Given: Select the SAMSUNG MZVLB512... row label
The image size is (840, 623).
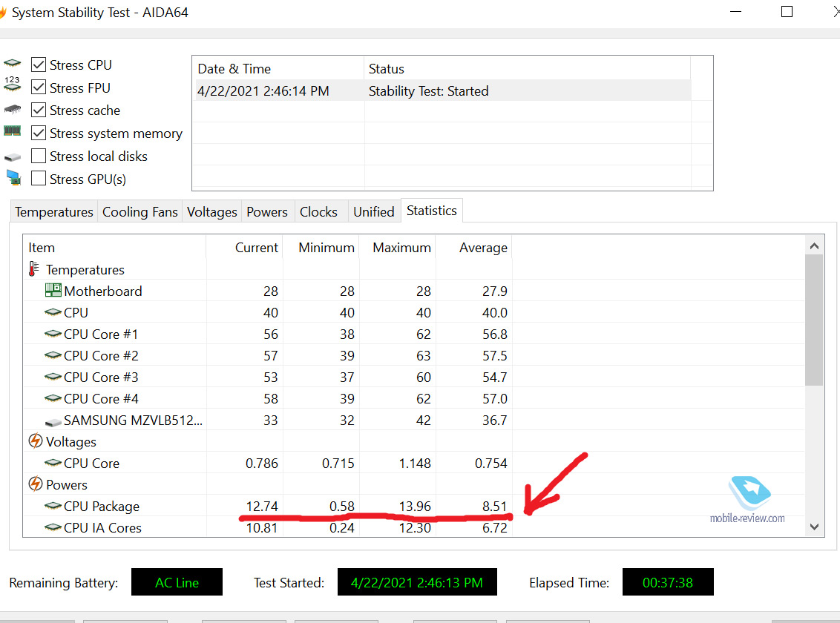Looking at the screenshot, I should tap(133, 420).
